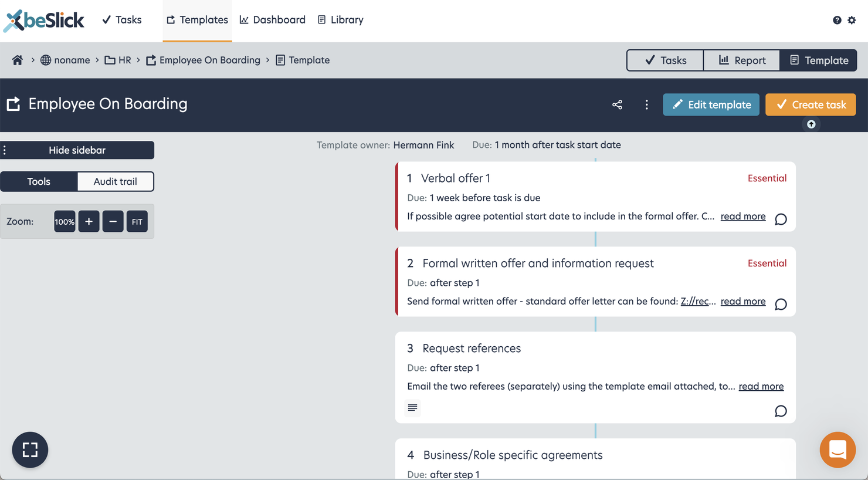The image size is (868, 480).
Task: Read more on the Request references step
Action: (761, 386)
